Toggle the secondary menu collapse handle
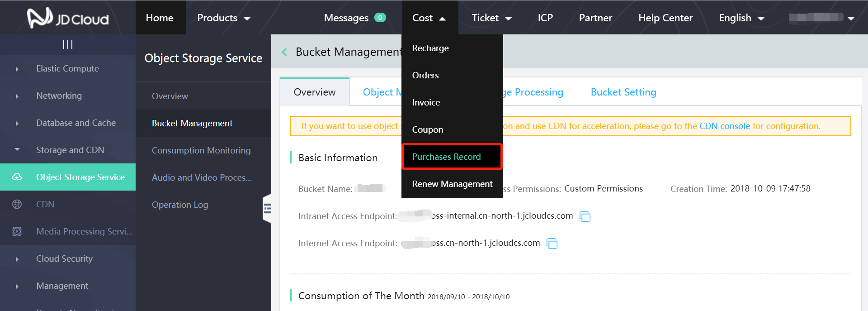 point(267,208)
